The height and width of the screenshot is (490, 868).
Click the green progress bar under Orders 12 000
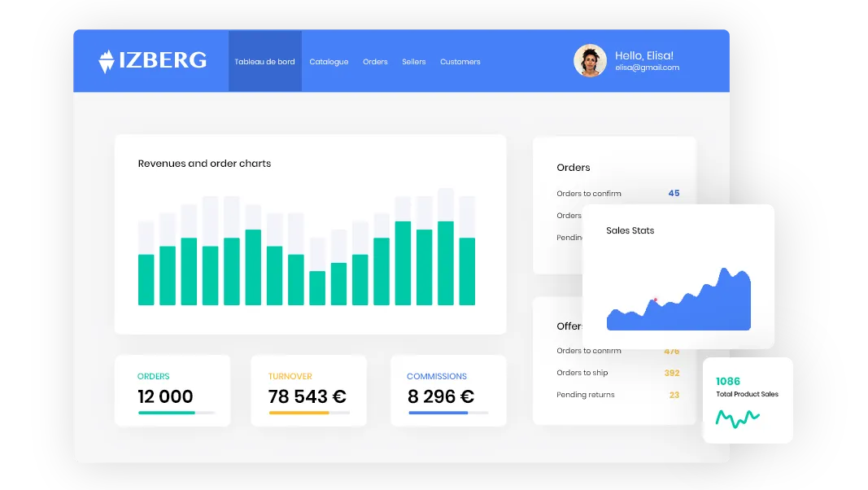pos(167,413)
